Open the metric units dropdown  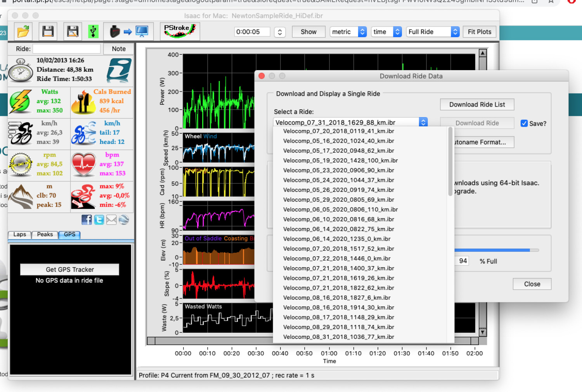[x=348, y=32]
